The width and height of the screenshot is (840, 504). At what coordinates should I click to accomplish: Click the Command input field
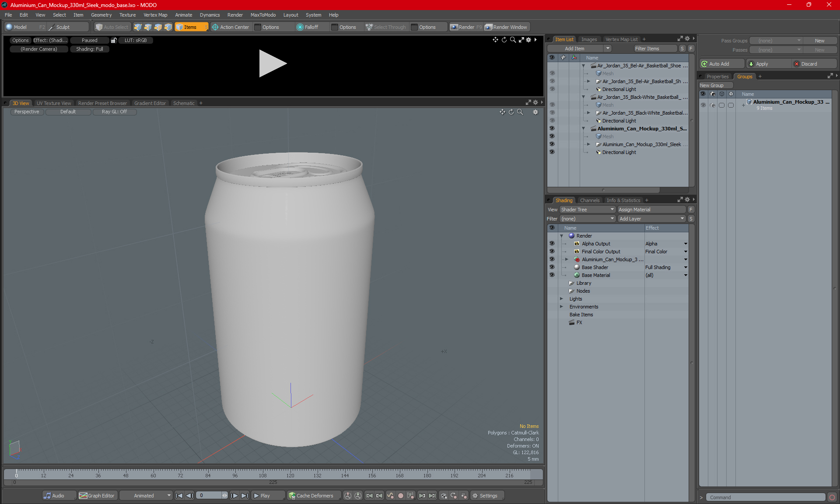click(765, 497)
